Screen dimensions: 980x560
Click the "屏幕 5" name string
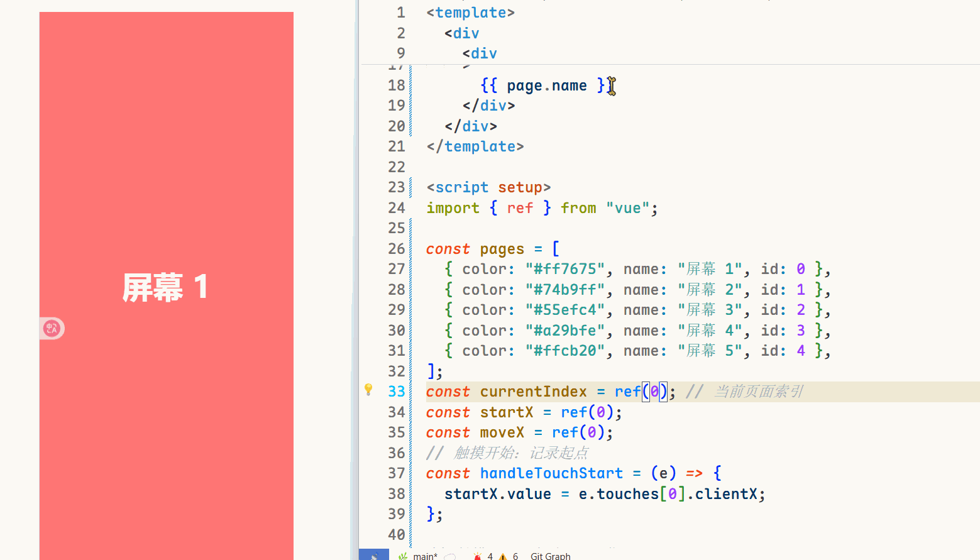pos(709,351)
